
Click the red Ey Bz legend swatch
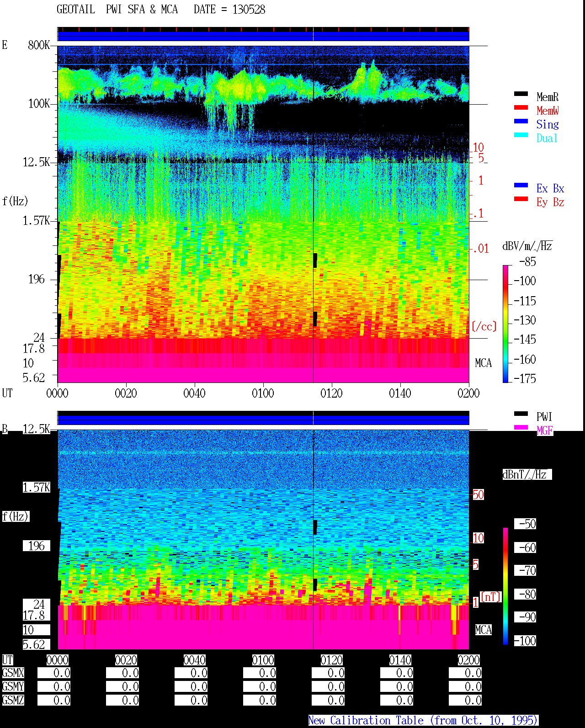coord(521,199)
